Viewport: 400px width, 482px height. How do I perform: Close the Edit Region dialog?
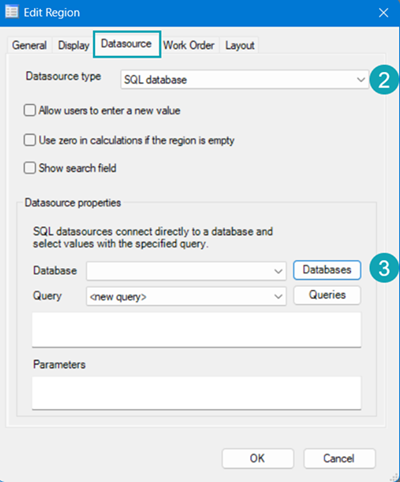(383, 13)
